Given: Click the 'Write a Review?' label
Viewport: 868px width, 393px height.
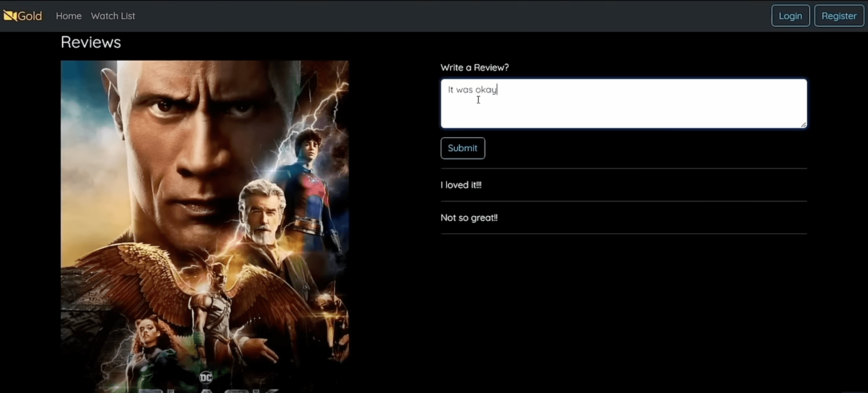Looking at the screenshot, I should pyautogui.click(x=475, y=67).
